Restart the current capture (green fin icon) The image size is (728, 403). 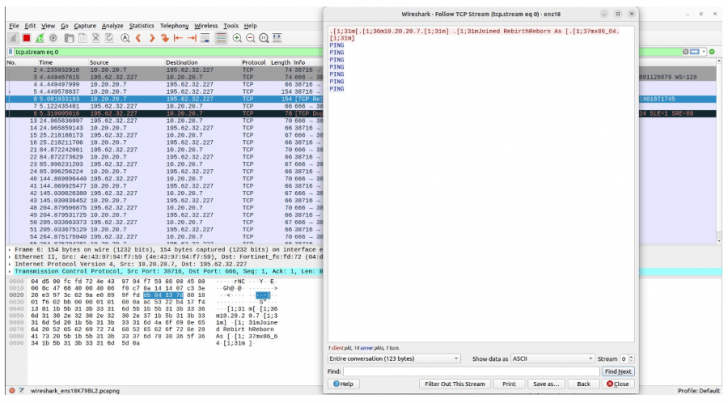coord(40,38)
